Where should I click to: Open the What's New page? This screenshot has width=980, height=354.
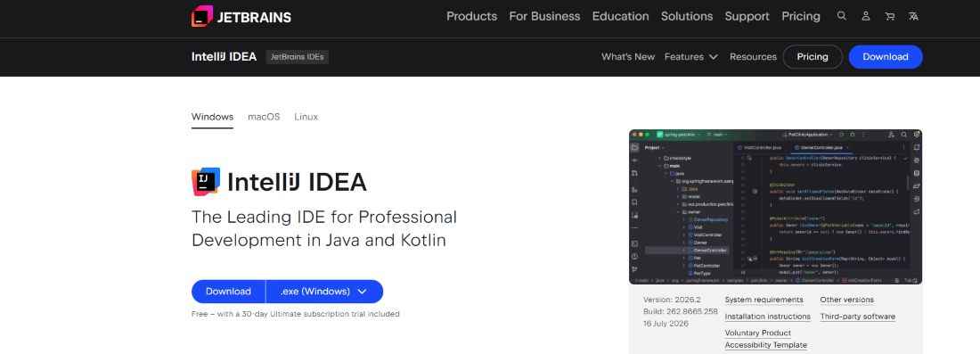coord(628,57)
